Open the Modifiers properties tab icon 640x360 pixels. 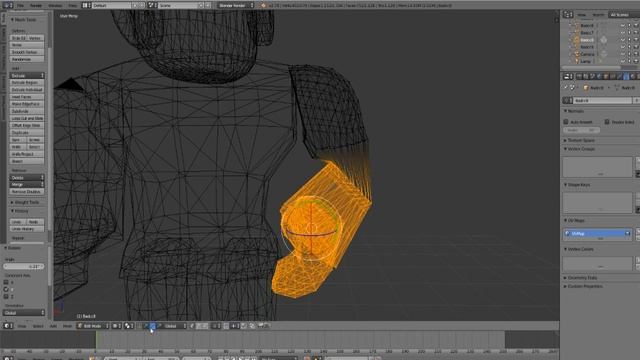pos(619,76)
